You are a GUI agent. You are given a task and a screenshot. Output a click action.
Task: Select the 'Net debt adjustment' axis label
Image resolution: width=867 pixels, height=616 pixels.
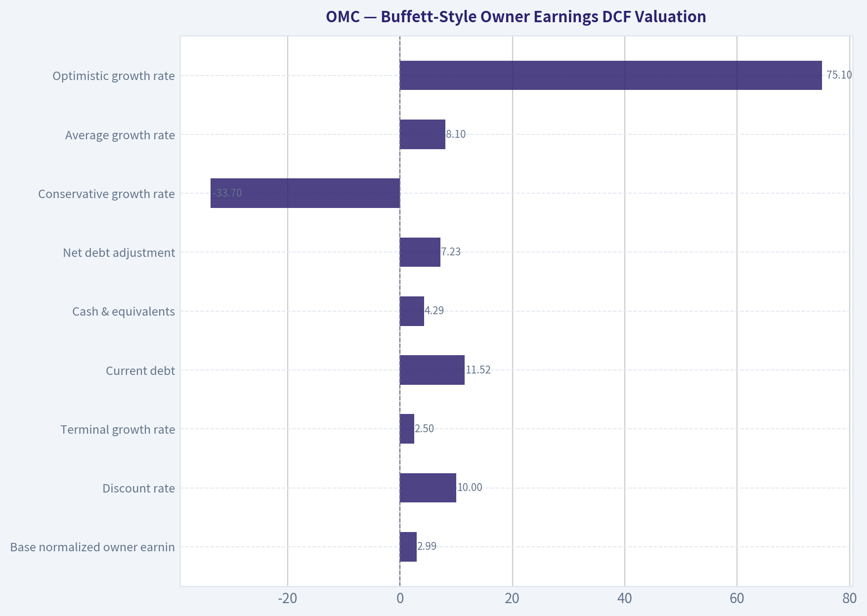pyautogui.click(x=119, y=252)
